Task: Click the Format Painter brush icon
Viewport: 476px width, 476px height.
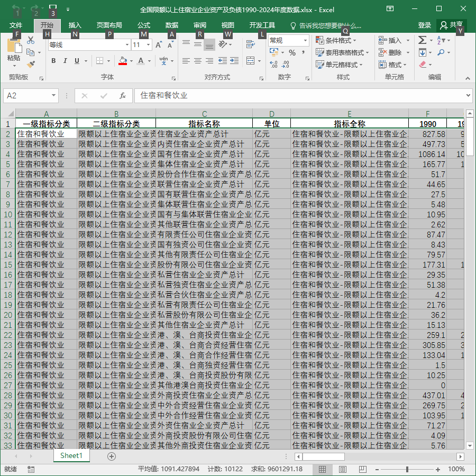Action: [31, 64]
